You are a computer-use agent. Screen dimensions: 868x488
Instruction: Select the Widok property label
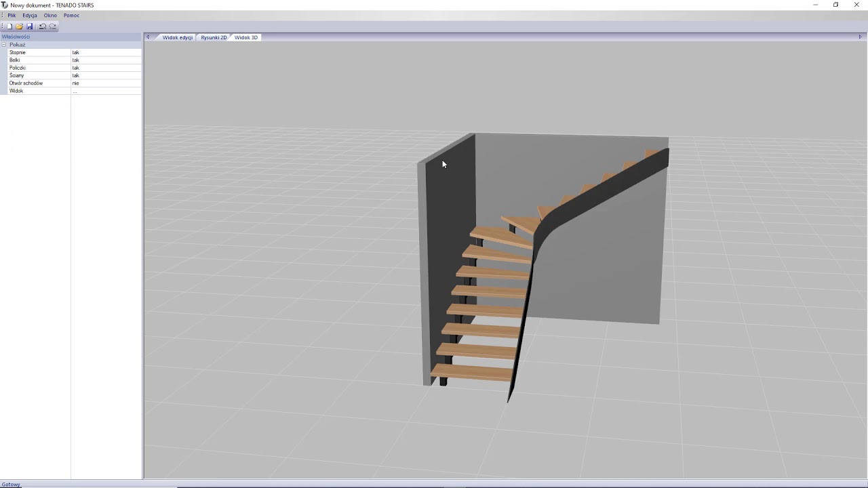(16, 91)
